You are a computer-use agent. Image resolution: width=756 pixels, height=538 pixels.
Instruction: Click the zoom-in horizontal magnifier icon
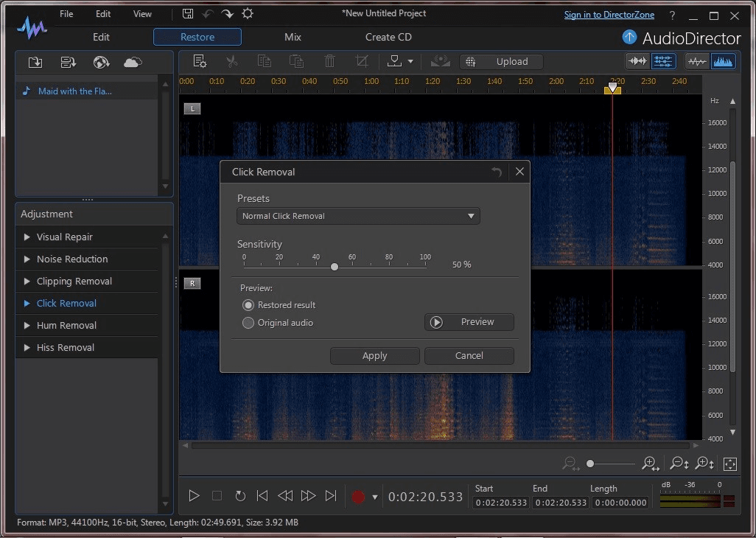649,464
